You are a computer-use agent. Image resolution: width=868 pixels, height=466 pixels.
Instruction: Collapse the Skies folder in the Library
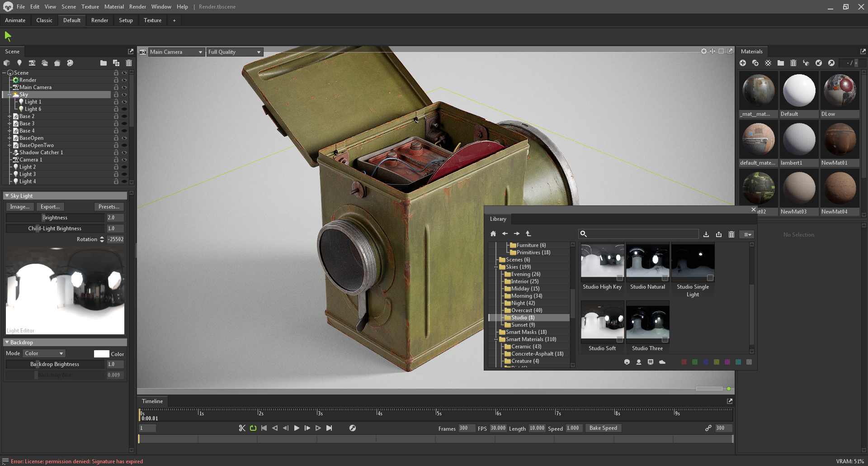(496, 267)
